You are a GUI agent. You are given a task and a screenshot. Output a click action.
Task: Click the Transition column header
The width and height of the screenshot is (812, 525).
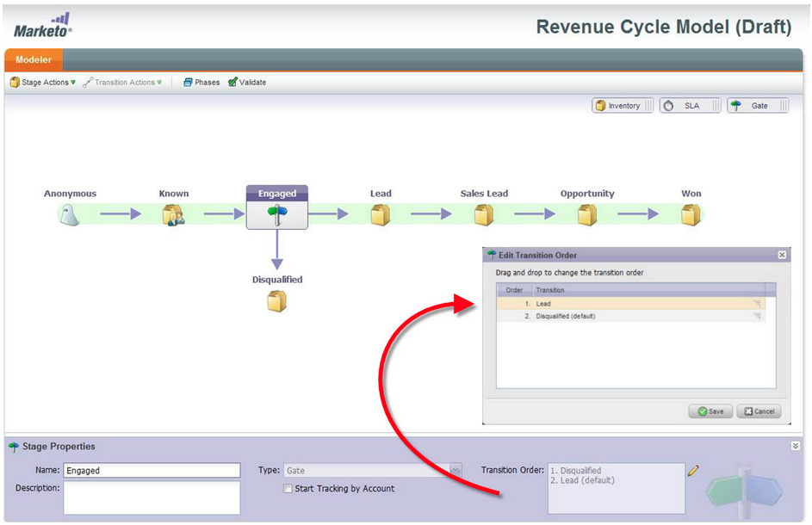(649, 290)
